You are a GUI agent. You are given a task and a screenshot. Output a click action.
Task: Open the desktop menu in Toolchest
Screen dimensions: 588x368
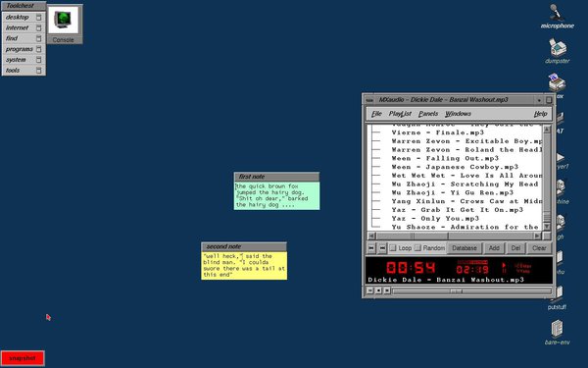pos(24,18)
